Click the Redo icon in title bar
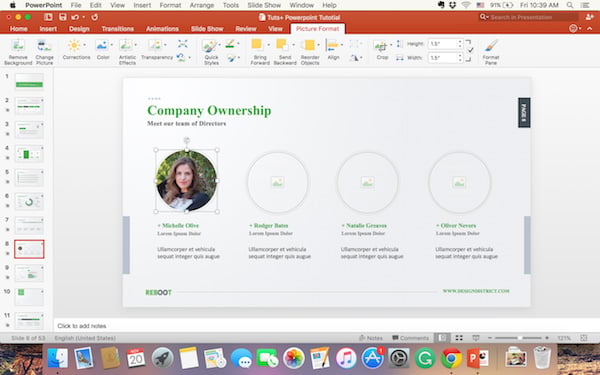 coord(95,17)
